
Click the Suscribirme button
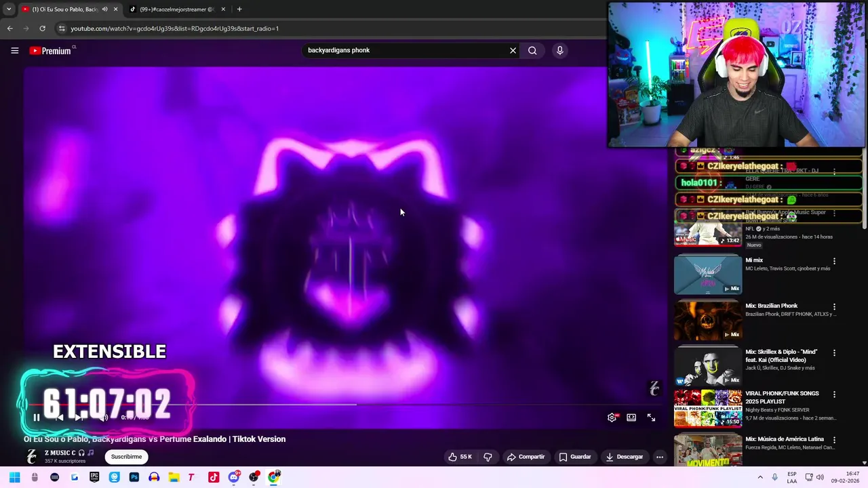click(127, 457)
